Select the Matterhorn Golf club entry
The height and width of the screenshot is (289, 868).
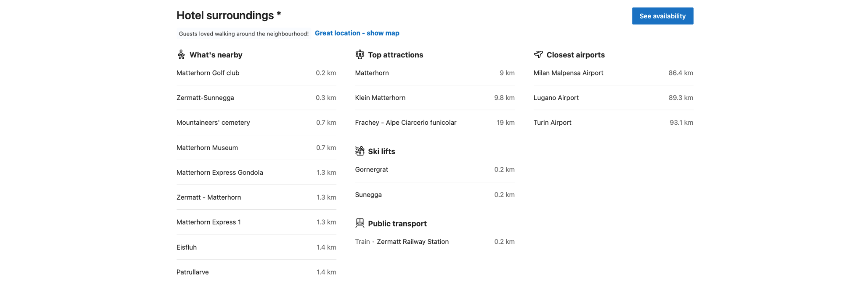pos(256,73)
